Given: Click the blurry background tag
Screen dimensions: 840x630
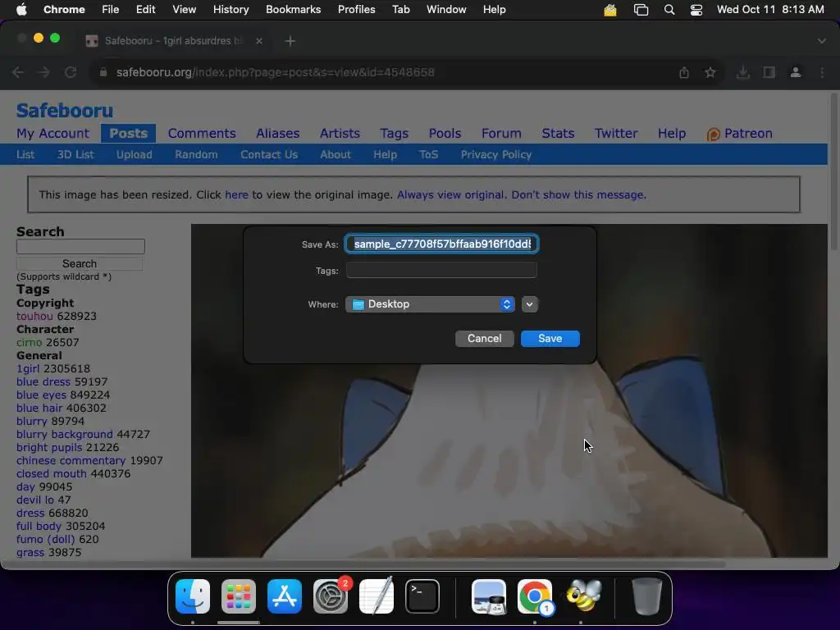Looking at the screenshot, I should point(64,435).
